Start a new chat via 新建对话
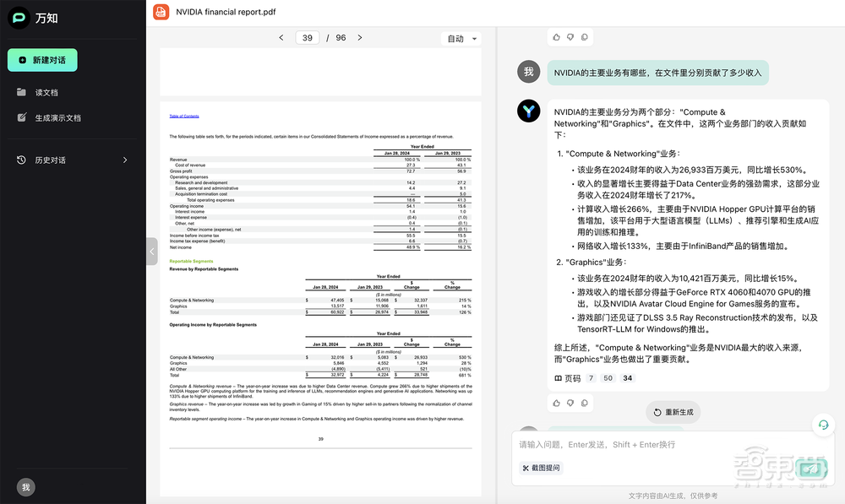Viewport: 845px width, 504px height. 42,60
